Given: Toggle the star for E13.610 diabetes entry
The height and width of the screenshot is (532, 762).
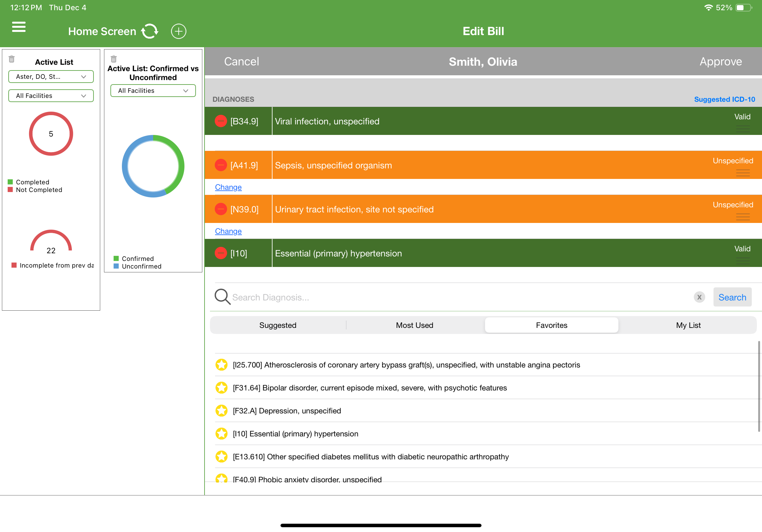Looking at the screenshot, I should (221, 457).
